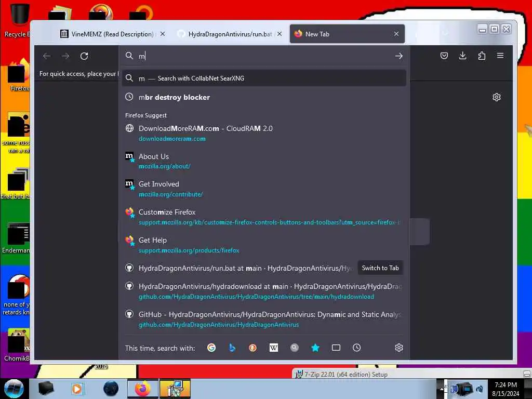Select 'mbr destroy blocker' history suggestion
The height and width of the screenshot is (399, 532).
[x=264, y=97]
